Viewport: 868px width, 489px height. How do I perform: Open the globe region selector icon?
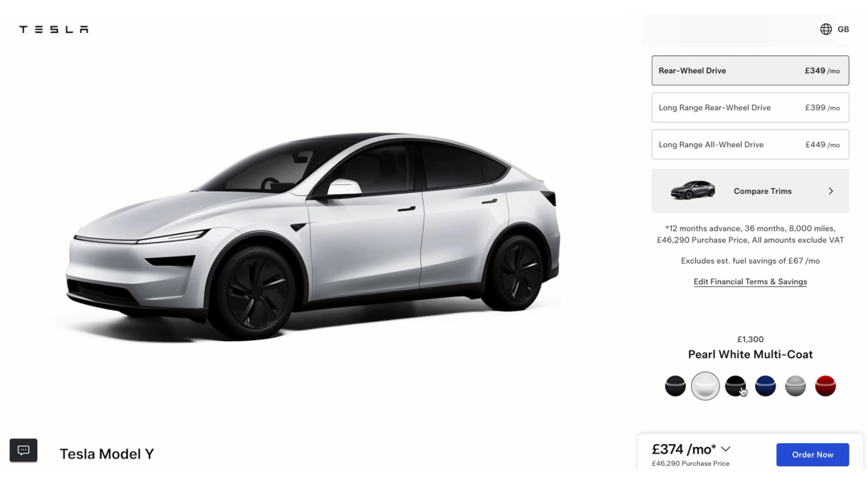826,29
